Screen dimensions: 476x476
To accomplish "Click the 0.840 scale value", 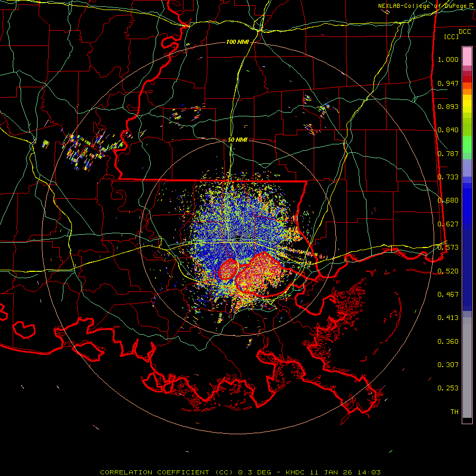I will click(x=448, y=130).
